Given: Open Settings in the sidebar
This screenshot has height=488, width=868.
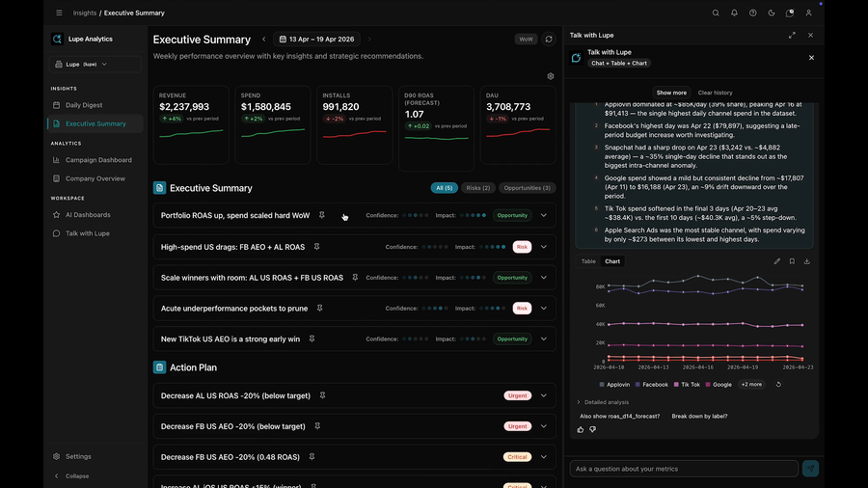Looking at the screenshot, I should click(x=95, y=456).
